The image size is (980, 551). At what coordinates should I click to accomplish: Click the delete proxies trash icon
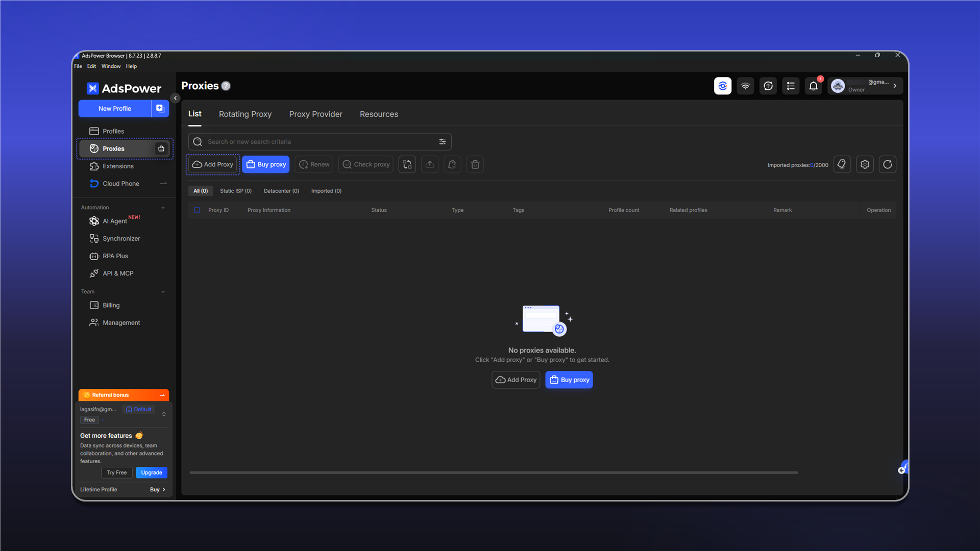(x=475, y=164)
